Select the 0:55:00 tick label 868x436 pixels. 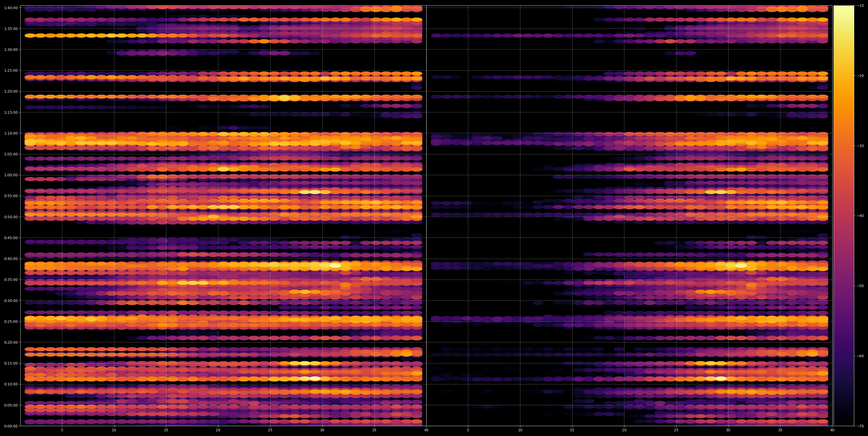11,196
